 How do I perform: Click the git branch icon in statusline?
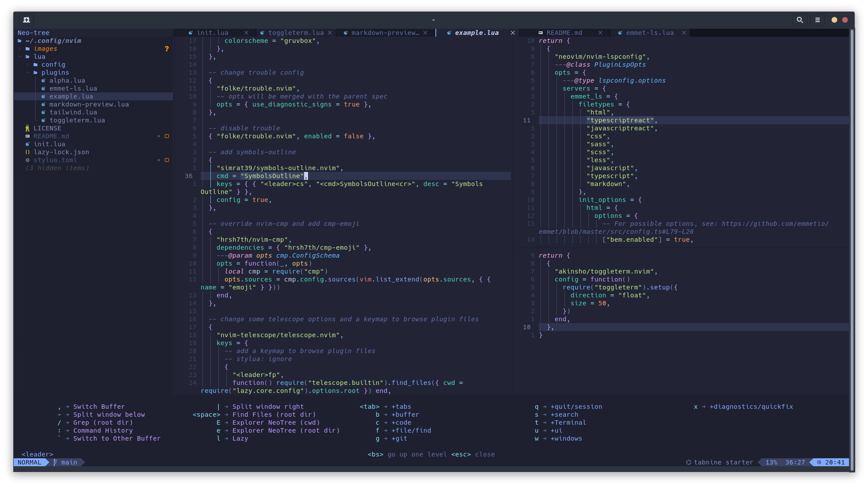[x=55, y=462]
